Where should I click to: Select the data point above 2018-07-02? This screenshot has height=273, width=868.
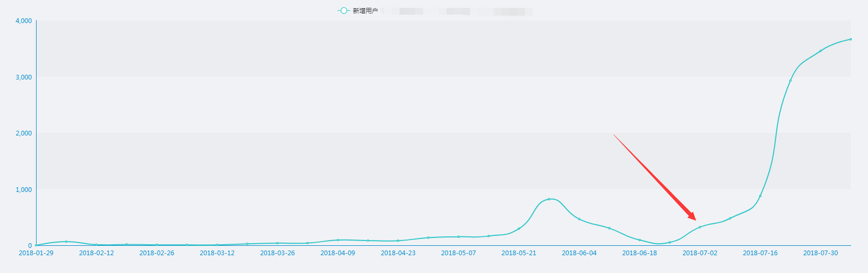700,227
